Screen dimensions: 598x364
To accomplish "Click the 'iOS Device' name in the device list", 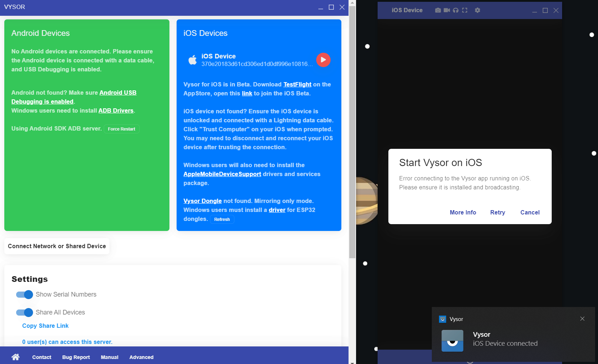I will click(219, 56).
